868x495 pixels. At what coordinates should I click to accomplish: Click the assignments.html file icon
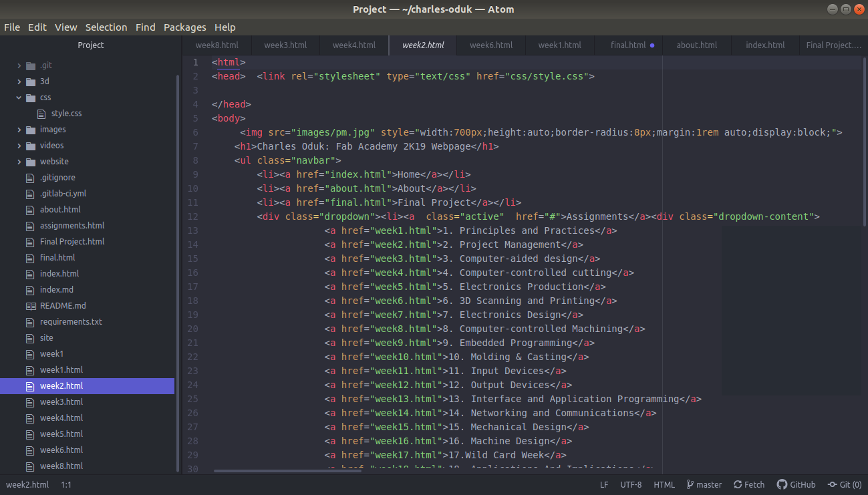click(29, 226)
